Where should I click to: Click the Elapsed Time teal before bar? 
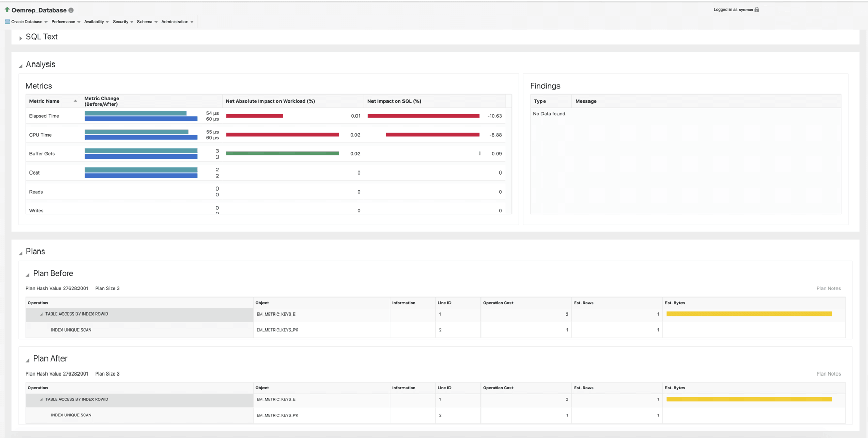tap(135, 113)
